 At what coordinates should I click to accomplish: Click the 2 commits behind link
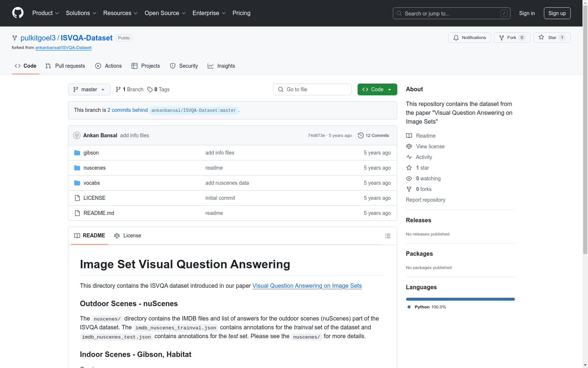coord(128,110)
